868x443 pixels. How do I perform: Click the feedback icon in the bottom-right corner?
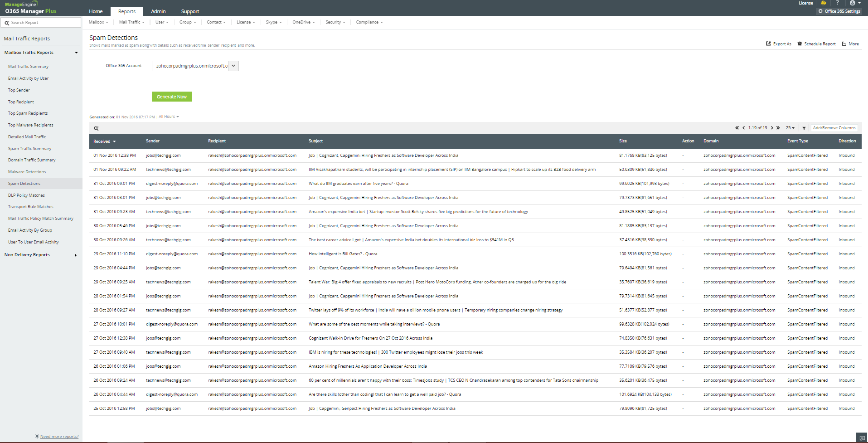(862, 438)
